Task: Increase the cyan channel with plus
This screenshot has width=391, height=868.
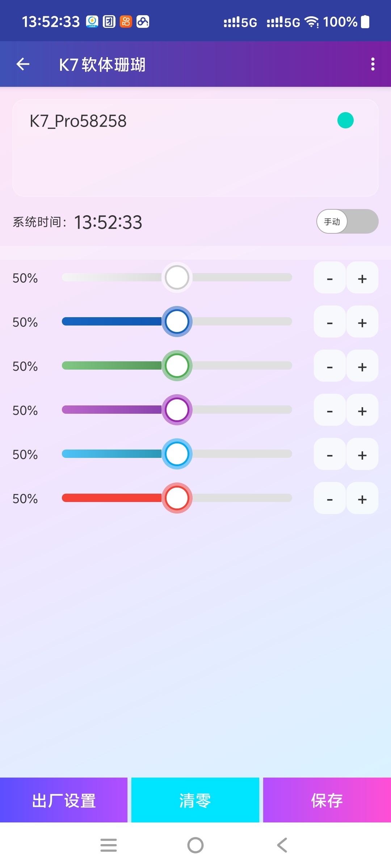Action: 362,454
